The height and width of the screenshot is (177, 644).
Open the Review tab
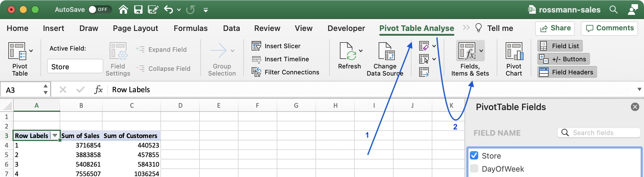[267, 28]
